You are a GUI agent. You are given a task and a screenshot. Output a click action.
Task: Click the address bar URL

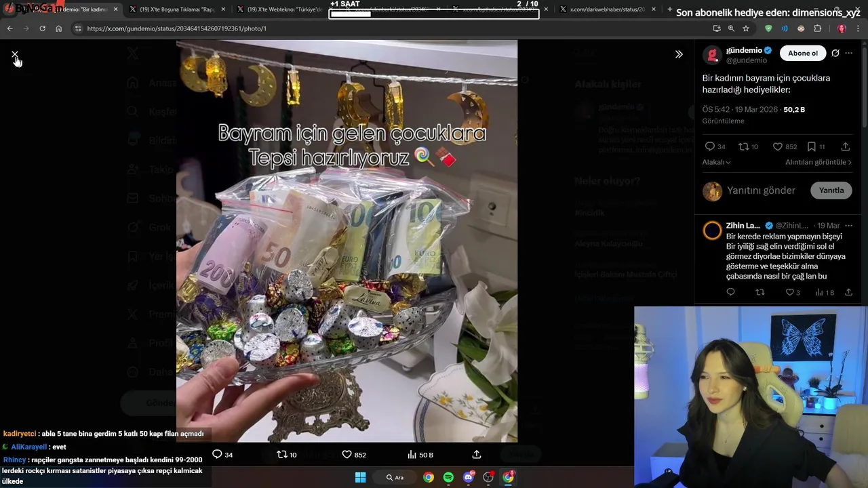(176, 28)
